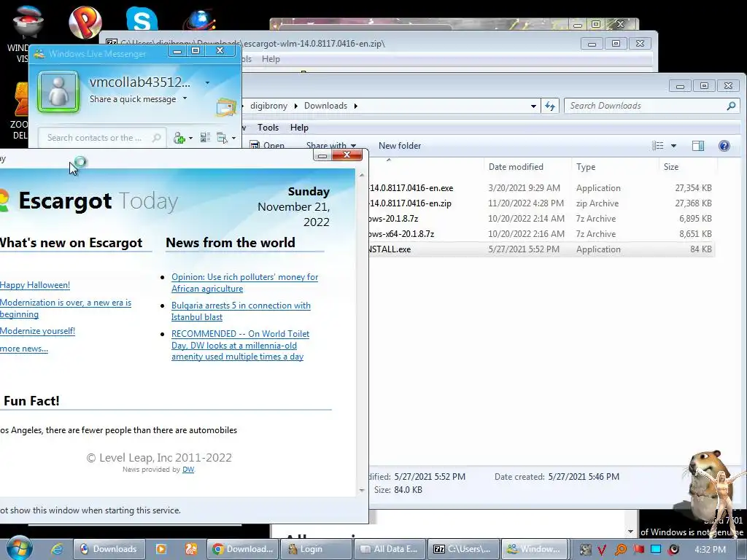The height and width of the screenshot is (560, 747).
Task: Open the Tools menu in Explorer
Action: (x=268, y=127)
